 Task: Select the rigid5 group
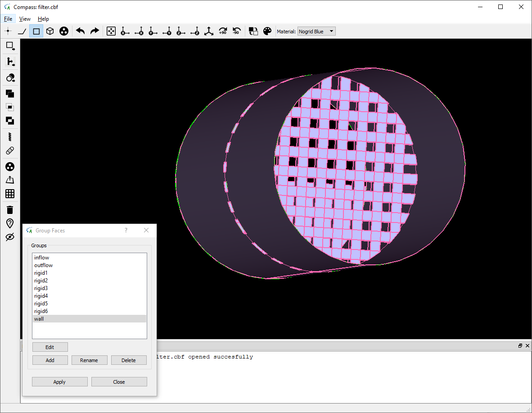coord(90,303)
